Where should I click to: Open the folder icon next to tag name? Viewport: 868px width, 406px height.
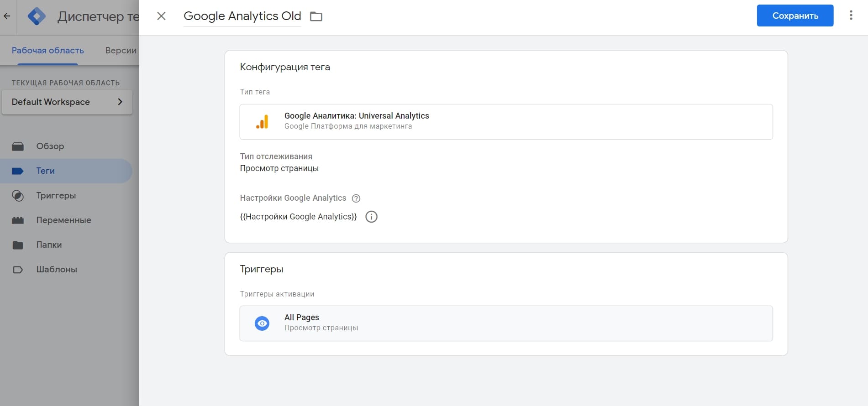tap(316, 17)
